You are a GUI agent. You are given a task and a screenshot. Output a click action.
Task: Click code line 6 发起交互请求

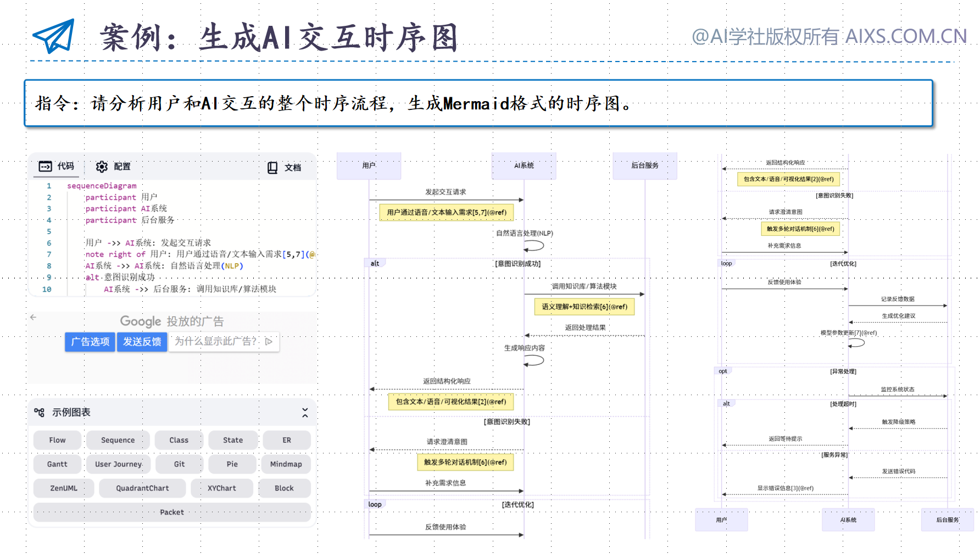(148, 243)
